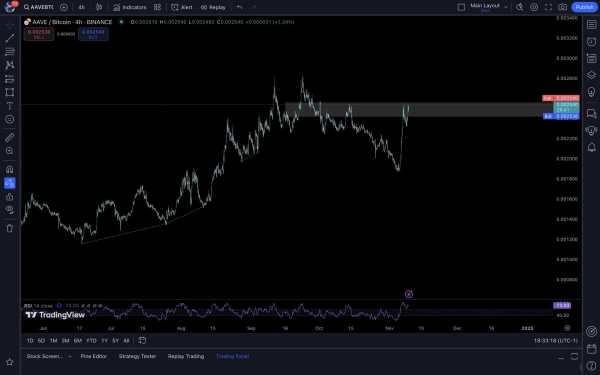Click the Publish button
The height and width of the screenshot is (375, 600).
pyautogui.click(x=584, y=7)
